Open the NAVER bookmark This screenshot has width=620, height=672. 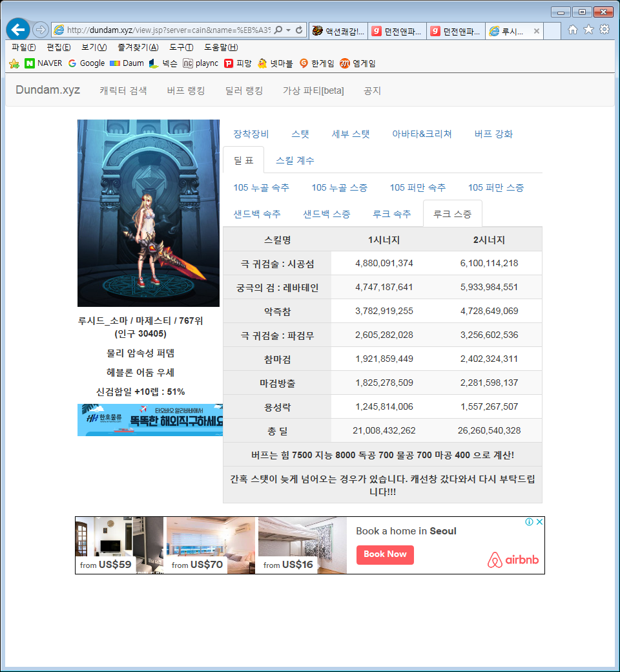click(43, 63)
